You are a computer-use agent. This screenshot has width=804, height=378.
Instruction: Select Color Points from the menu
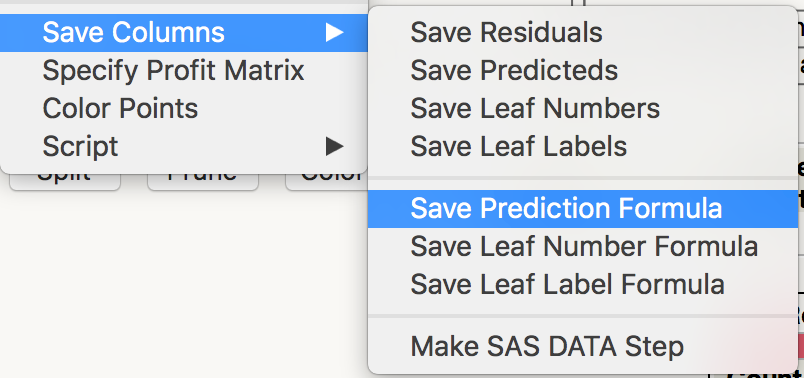pyautogui.click(x=120, y=109)
